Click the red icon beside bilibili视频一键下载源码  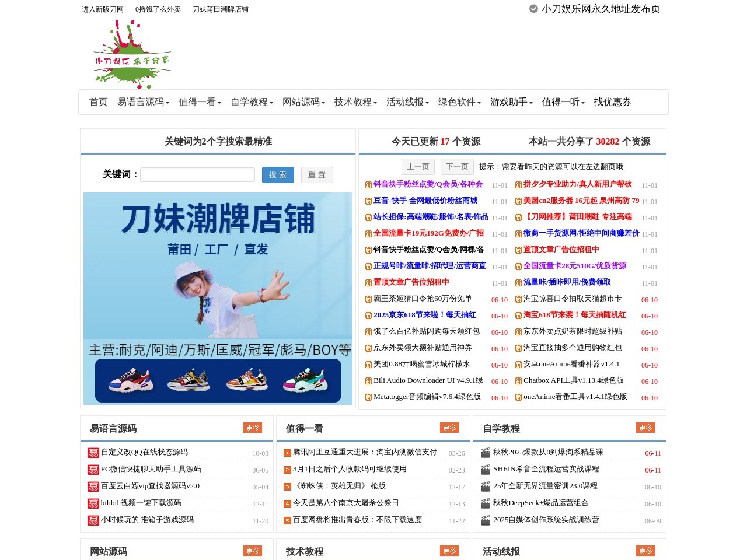click(x=93, y=503)
